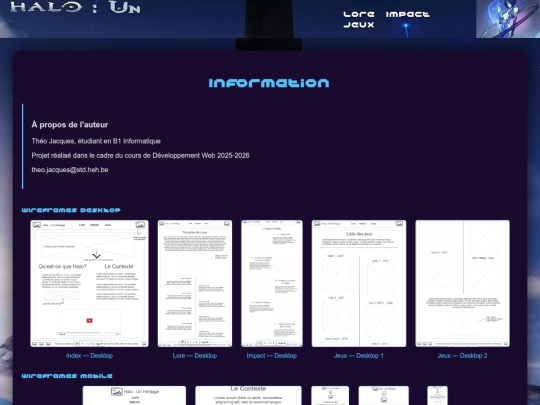Click the Développement Web 2025-2026 project line
This screenshot has width=540, height=405.
pos(141,156)
